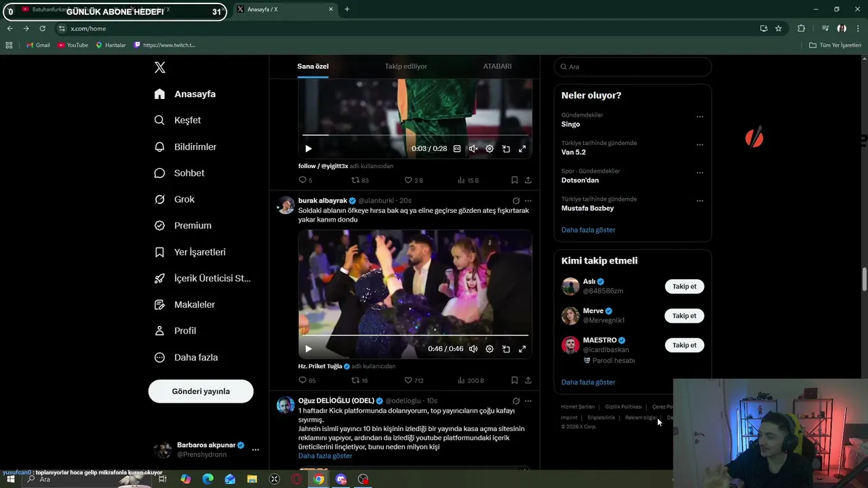This screenshot has width=868, height=488.
Task: Open settings gear on the 0:28 video
Action: coord(490,148)
